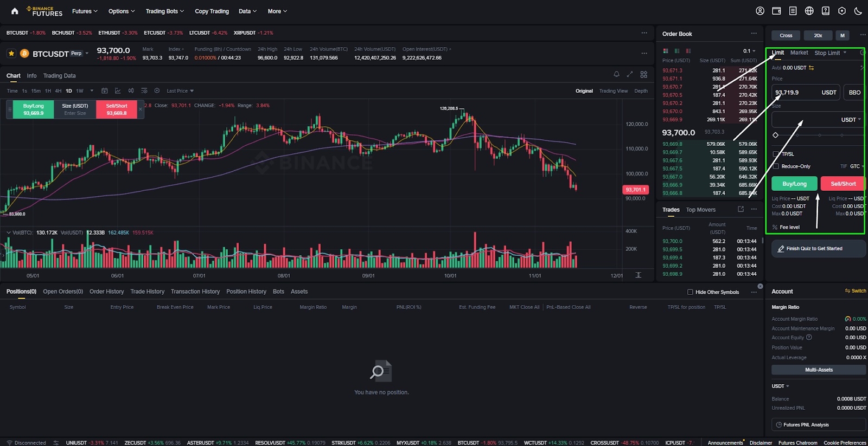Change the Cross margin mode

786,35
